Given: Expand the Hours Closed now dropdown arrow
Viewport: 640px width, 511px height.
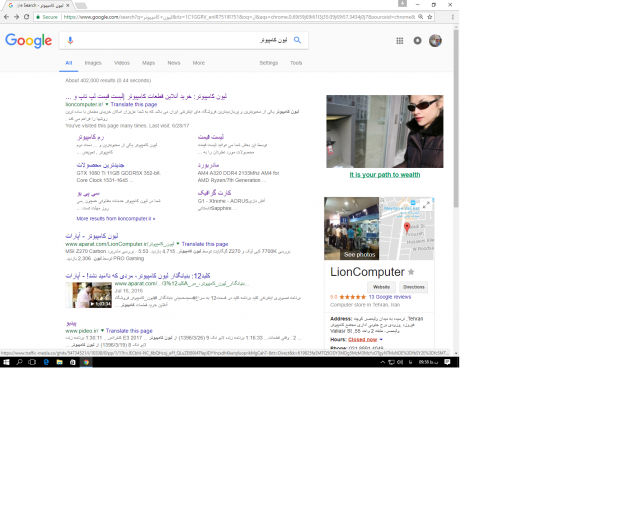Looking at the screenshot, I should (381, 340).
